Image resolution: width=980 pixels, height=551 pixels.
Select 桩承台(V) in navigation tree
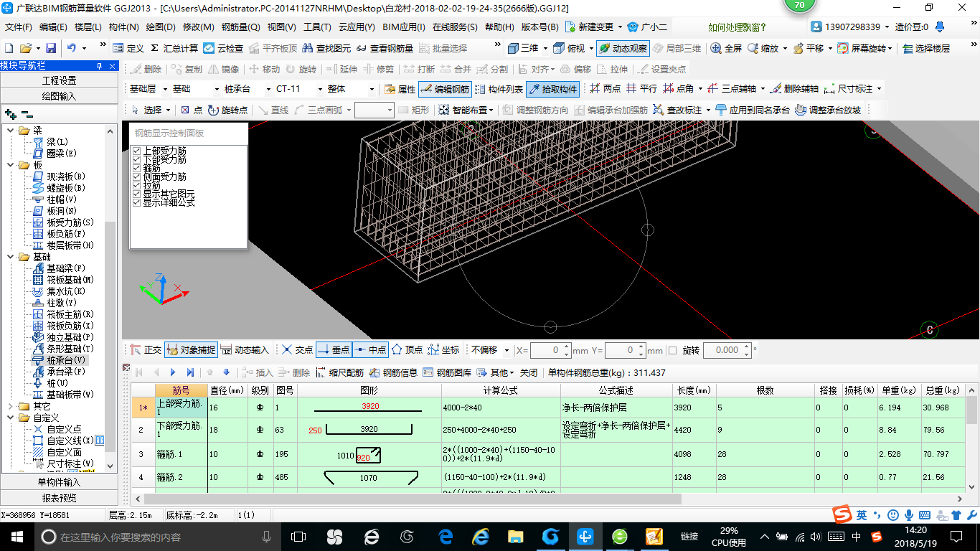(x=59, y=360)
